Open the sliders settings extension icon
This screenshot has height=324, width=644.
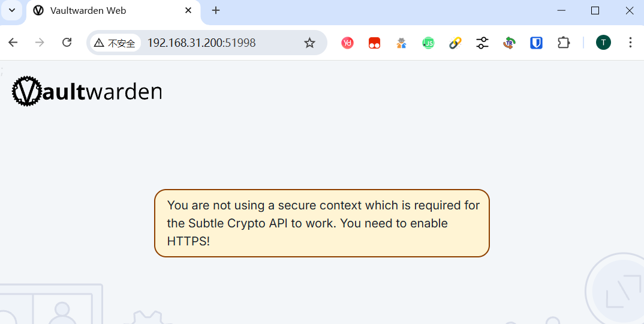click(x=482, y=43)
